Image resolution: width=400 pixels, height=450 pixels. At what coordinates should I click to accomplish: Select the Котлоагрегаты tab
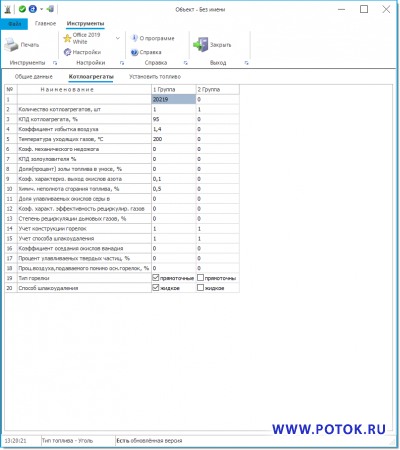[91, 77]
